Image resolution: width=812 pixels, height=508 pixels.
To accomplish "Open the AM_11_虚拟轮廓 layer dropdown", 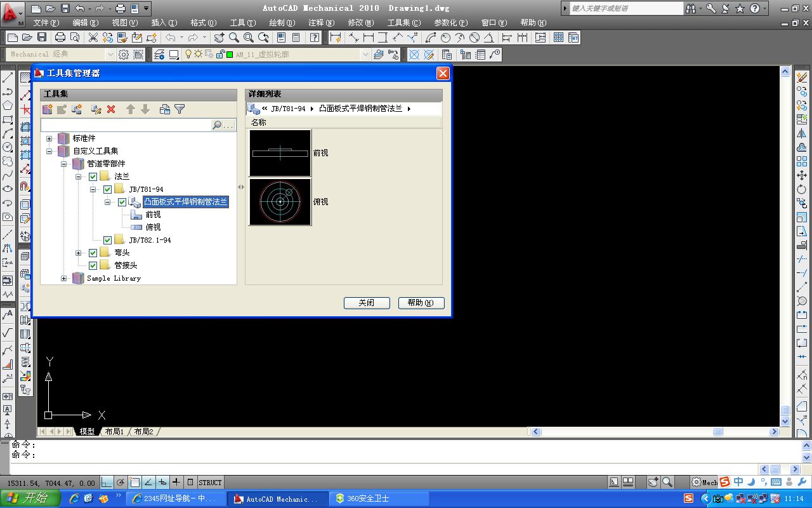I will click(365, 55).
